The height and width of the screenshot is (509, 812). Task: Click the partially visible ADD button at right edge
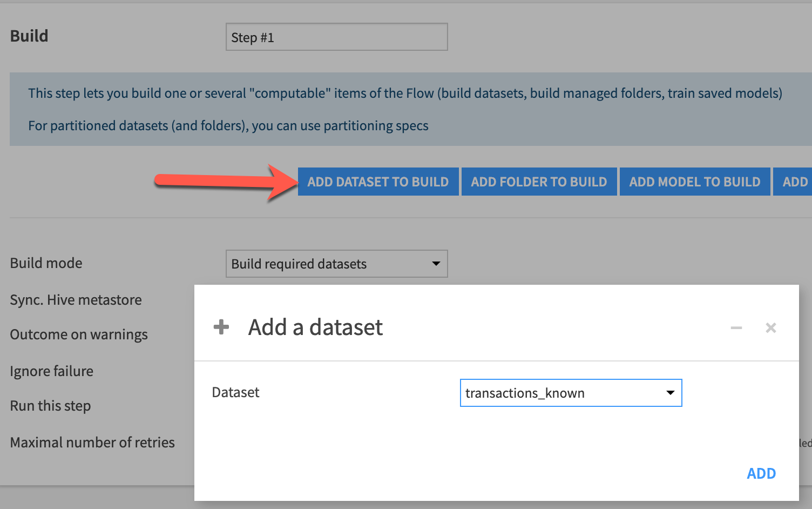(795, 182)
